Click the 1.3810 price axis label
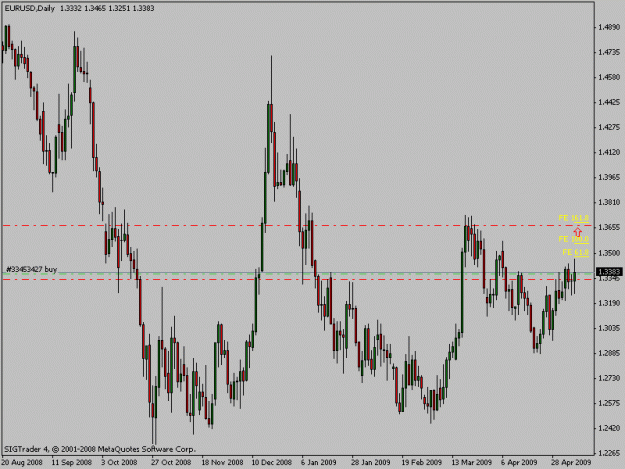 609,202
